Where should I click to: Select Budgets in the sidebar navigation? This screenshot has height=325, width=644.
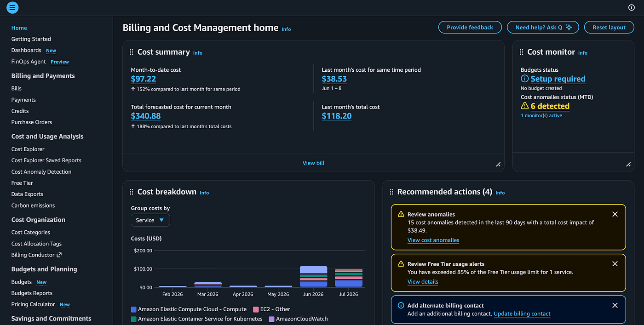(22, 282)
